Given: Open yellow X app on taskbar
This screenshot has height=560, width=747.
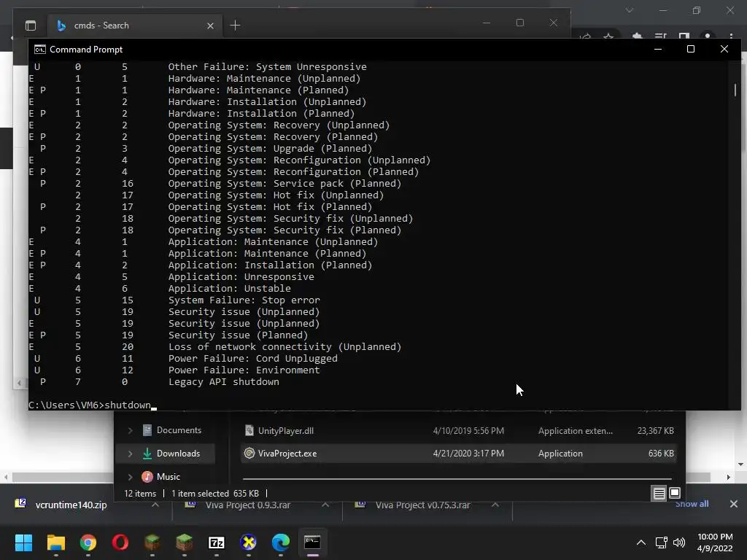Looking at the screenshot, I should click(248, 542).
